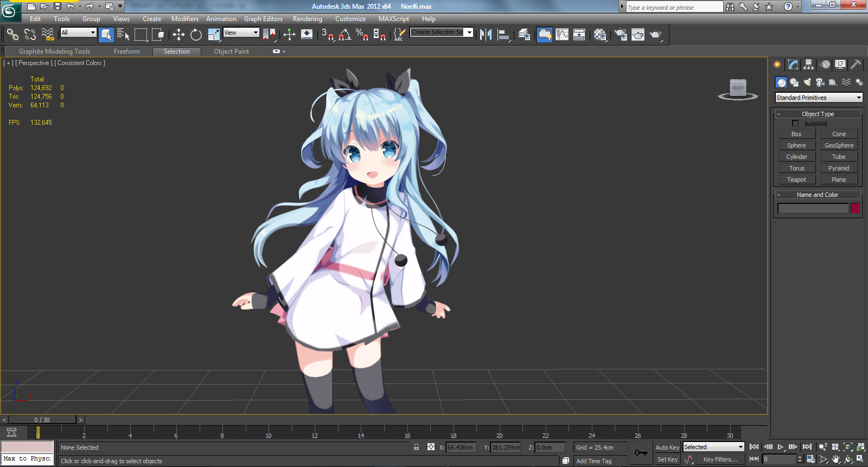Click Bind to Space Warp icon
The image size is (868, 467).
(48, 35)
